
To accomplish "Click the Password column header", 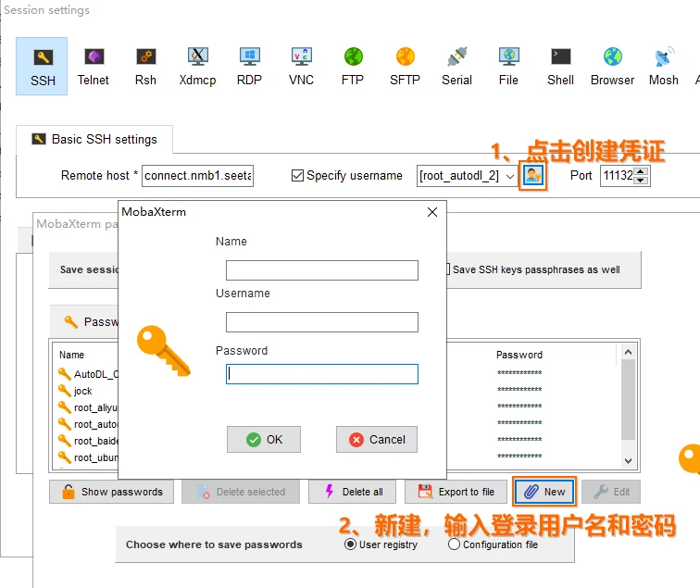I will coord(519,355).
